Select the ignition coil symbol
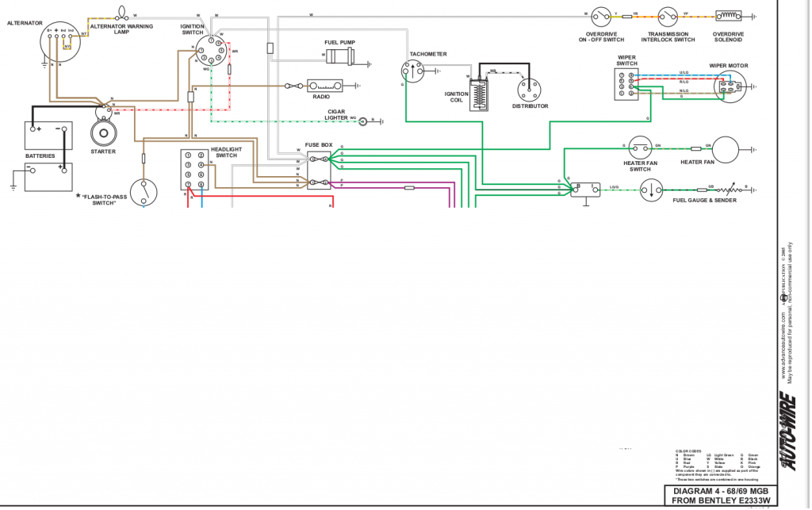Image resolution: width=812 pixels, height=510 pixels. [479, 94]
